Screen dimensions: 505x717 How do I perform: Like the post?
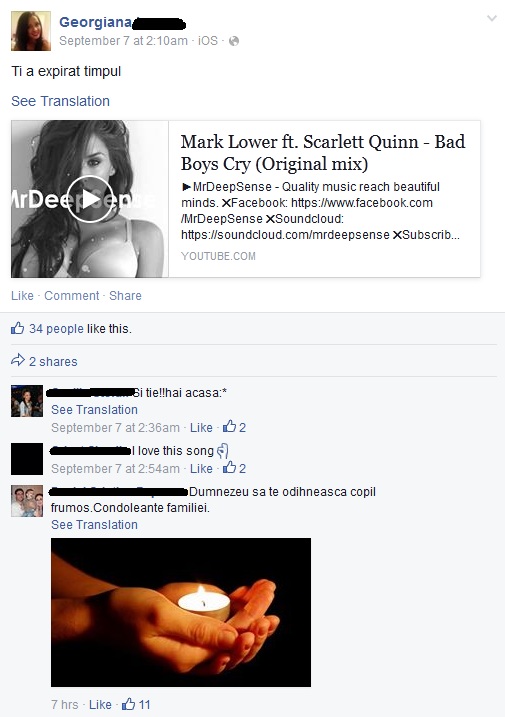pyautogui.click(x=22, y=296)
